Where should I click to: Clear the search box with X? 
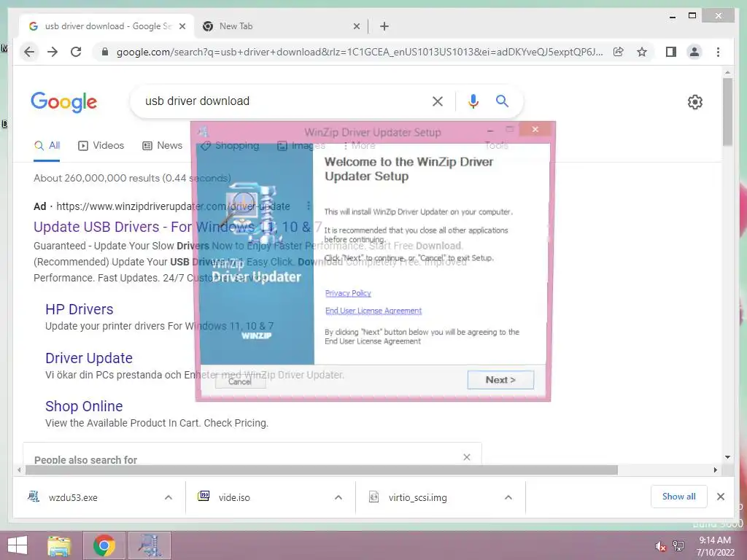tap(438, 101)
